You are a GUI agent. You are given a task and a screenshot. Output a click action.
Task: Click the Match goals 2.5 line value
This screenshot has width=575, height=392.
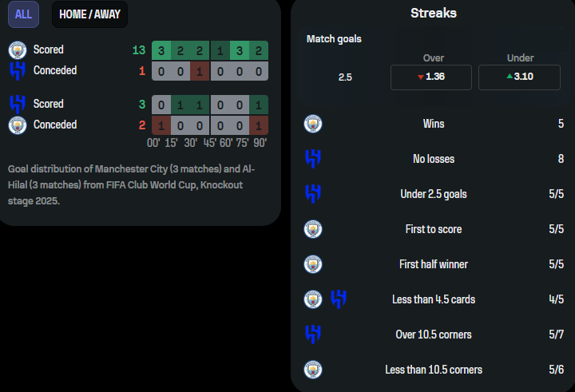(345, 77)
